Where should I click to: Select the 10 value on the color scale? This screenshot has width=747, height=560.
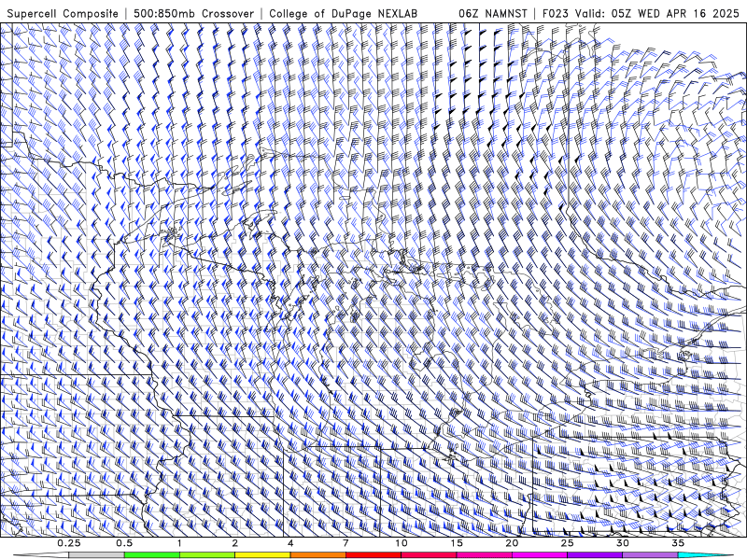402,543
